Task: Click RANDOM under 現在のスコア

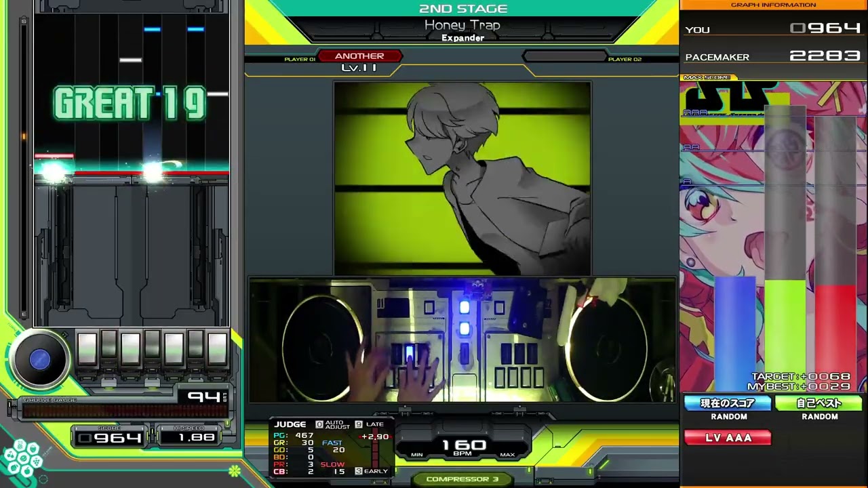Action: point(728,417)
